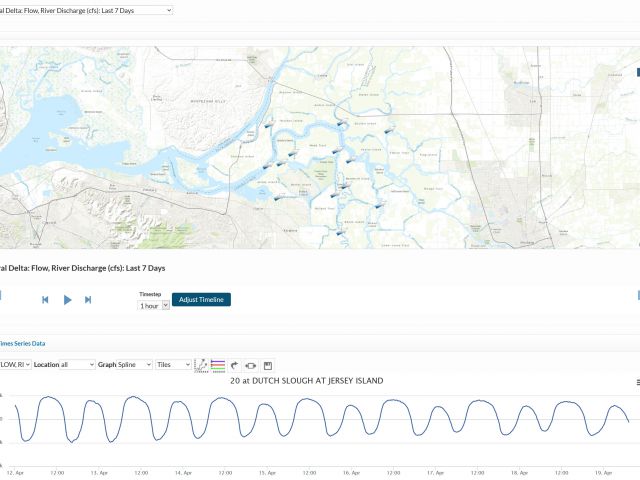Click the colored series lines legend icon

pos(218,365)
